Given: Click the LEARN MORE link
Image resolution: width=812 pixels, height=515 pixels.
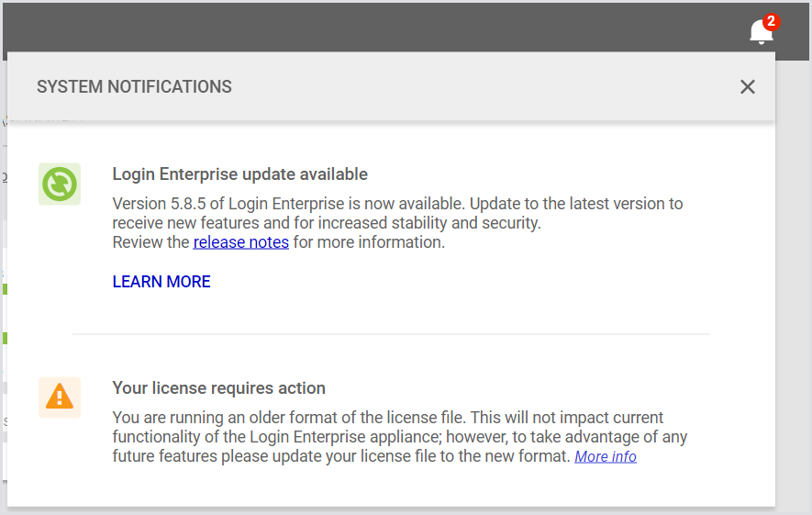Looking at the screenshot, I should 161,282.
